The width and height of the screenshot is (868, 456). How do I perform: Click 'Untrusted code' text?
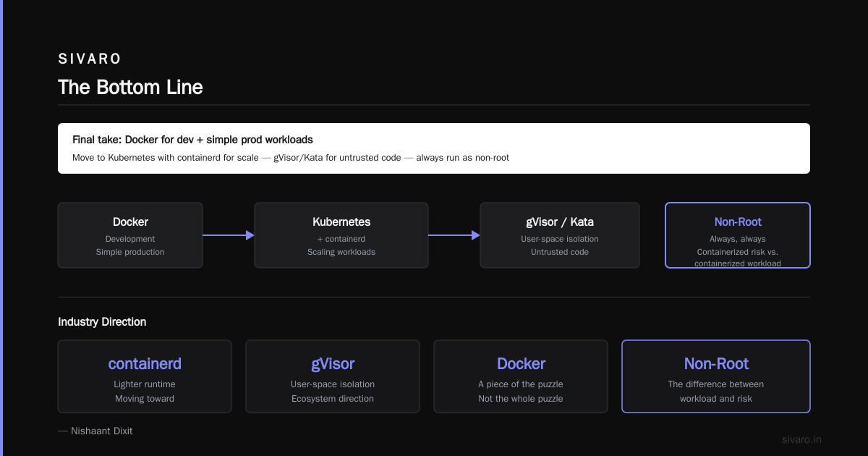[560, 252]
